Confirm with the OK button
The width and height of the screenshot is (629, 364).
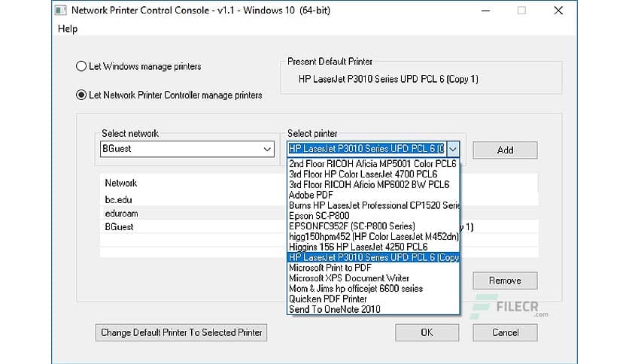pos(427,332)
